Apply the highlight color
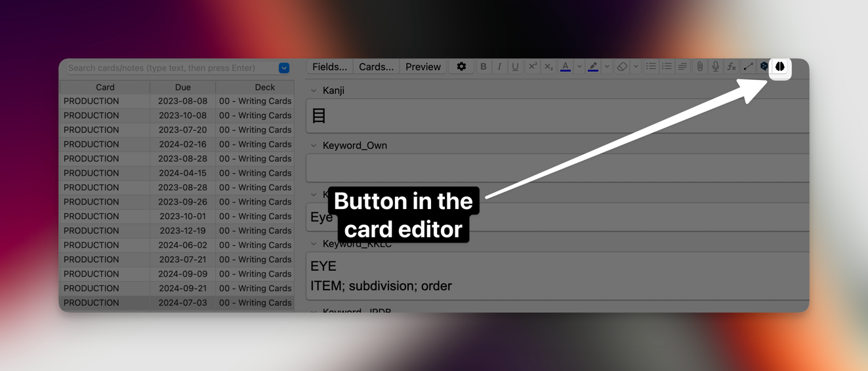The height and width of the screenshot is (371, 868). click(x=593, y=67)
